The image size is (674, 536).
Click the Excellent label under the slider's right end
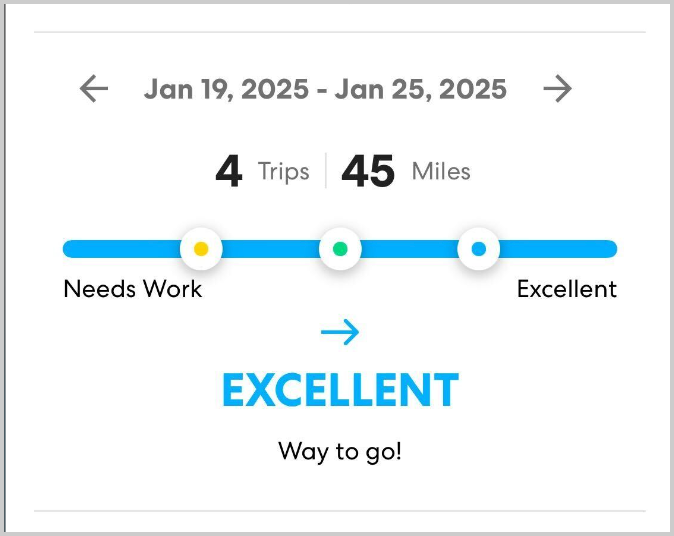(566, 289)
